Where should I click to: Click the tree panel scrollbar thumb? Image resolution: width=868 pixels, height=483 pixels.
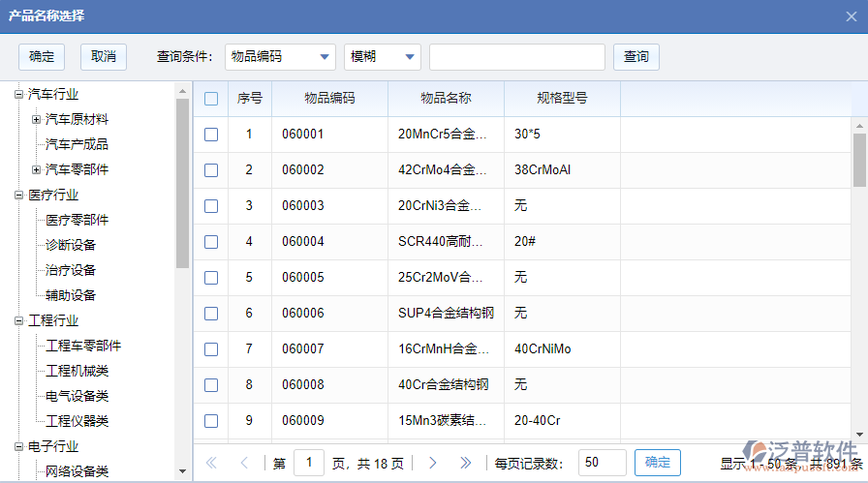(182, 184)
